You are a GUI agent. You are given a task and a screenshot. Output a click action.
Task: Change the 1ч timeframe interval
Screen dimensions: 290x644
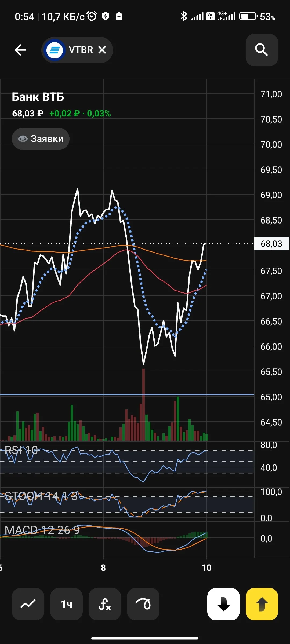66,604
